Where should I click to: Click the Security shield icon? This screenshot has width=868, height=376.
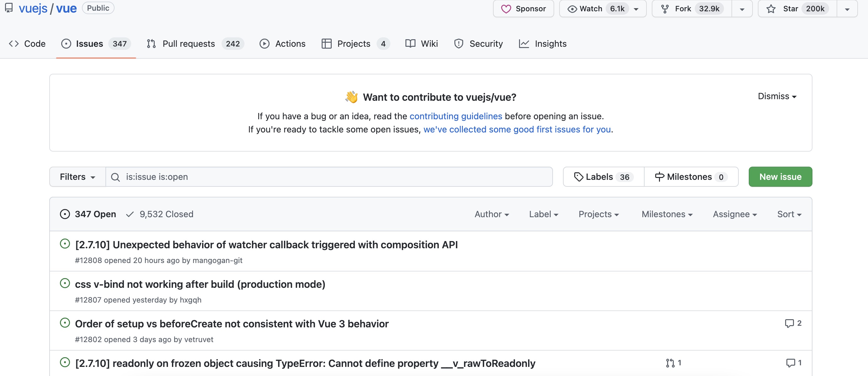click(x=458, y=43)
